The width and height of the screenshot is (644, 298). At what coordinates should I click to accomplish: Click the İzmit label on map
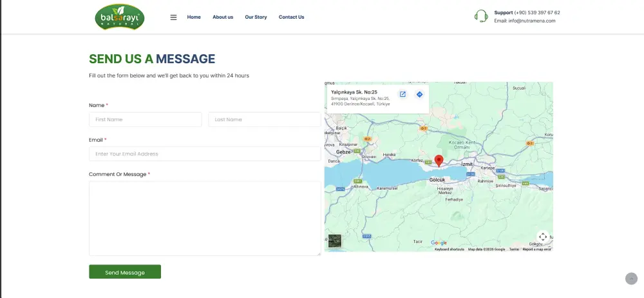tap(467, 164)
